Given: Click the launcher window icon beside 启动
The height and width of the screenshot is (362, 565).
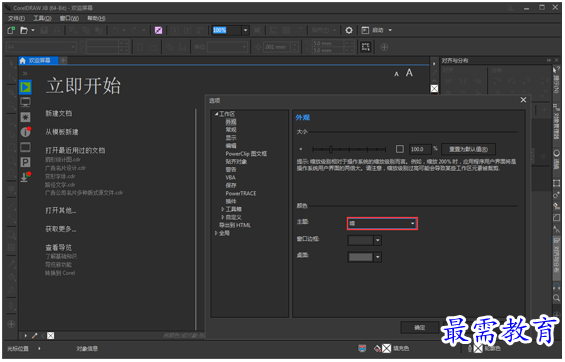Looking at the screenshot, I should pos(365,30).
